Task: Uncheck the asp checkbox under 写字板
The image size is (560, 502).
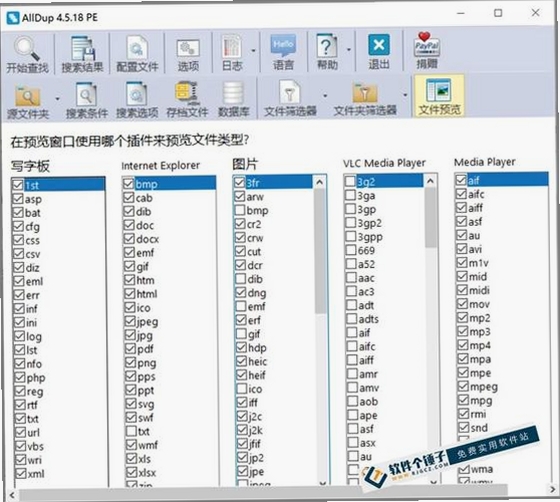Action: pos(18,199)
